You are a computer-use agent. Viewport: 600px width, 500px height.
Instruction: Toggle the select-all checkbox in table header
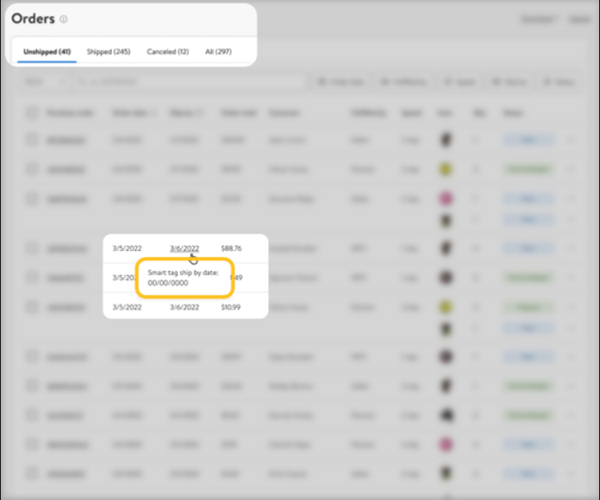[33, 113]
